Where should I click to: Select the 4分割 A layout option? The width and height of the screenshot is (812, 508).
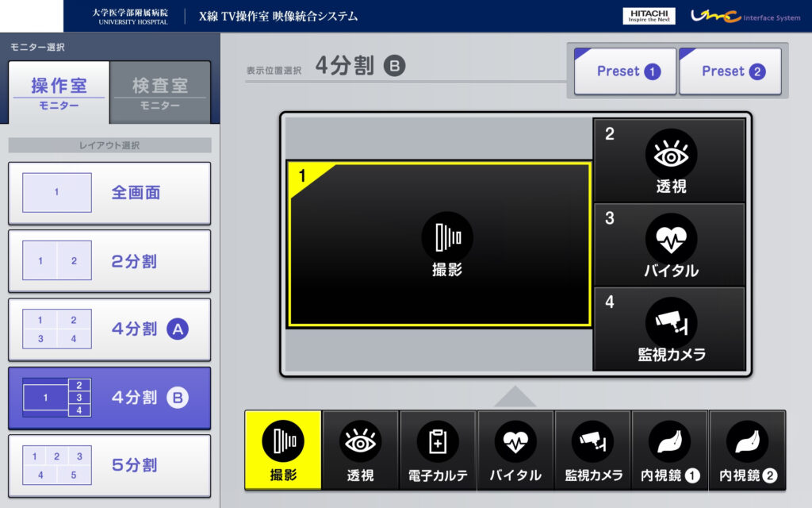[x=109, y=329]
